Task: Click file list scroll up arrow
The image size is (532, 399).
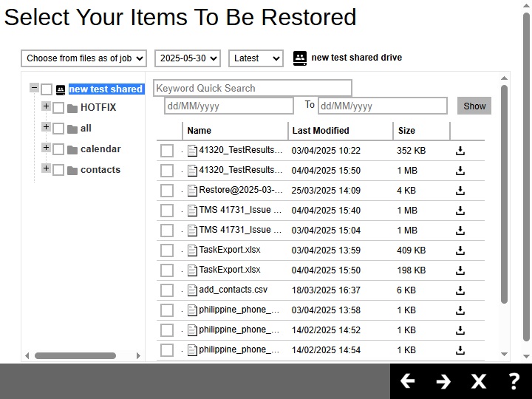Action: click(504, 78)
